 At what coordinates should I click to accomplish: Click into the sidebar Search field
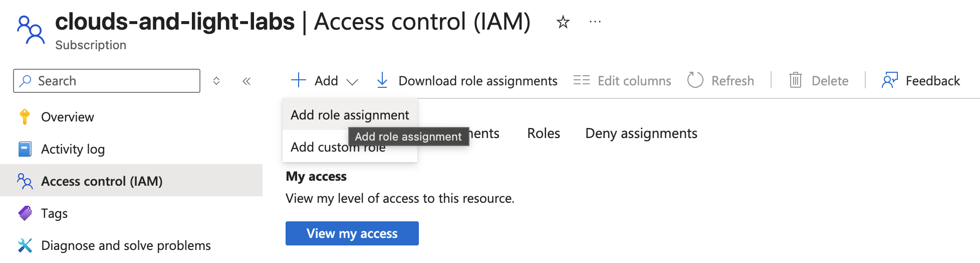[107, 81]
